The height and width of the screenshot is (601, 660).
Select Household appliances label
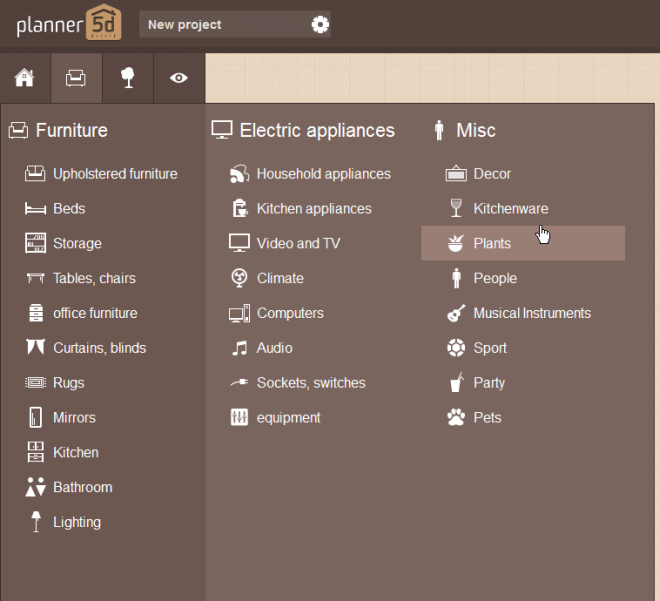[324, 174]
